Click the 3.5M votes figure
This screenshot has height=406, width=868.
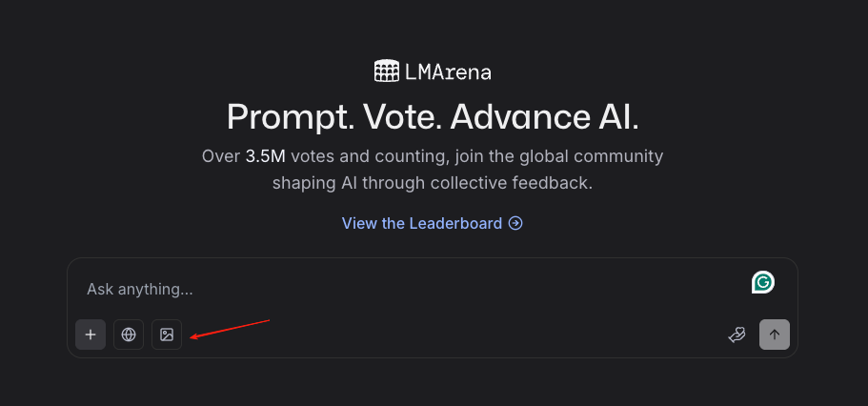coord(266,156)
